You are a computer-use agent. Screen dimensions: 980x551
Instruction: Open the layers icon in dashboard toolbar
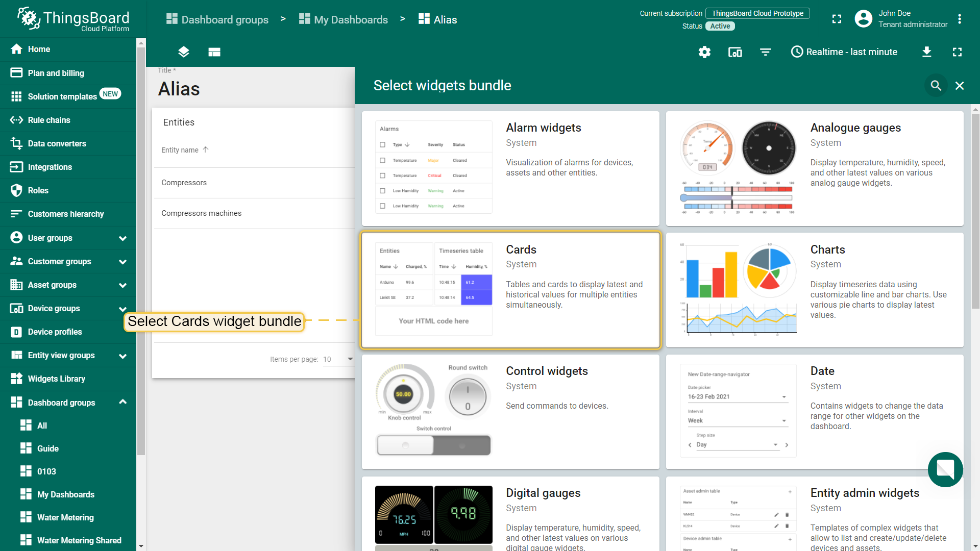pos(184,52)
